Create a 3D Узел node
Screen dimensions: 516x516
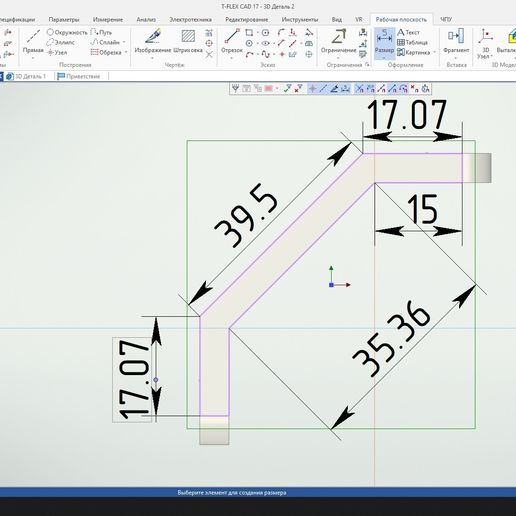[x=485, y=43]
